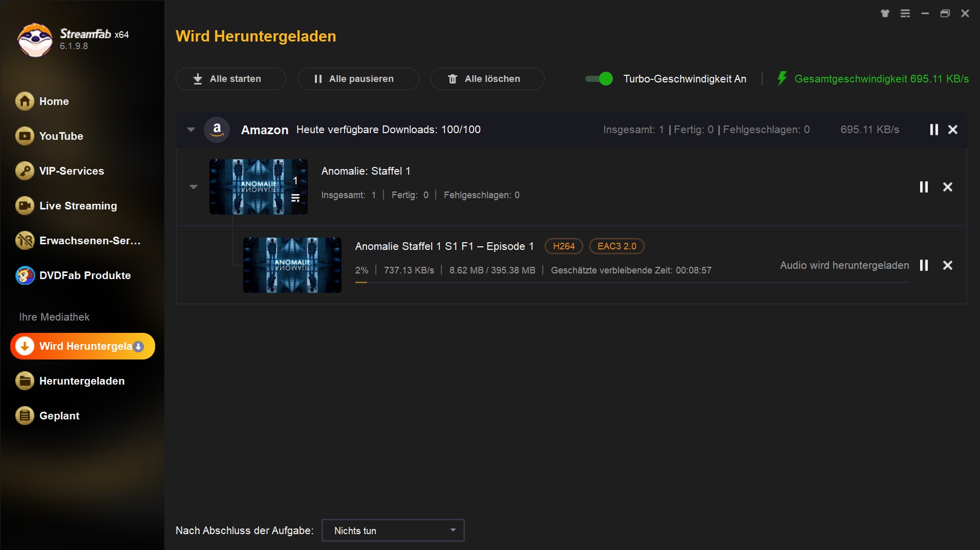Viewport: 980px width, 550px height.
Task: Remove the Amazon group downloads
Action: (x=953, y=130)
